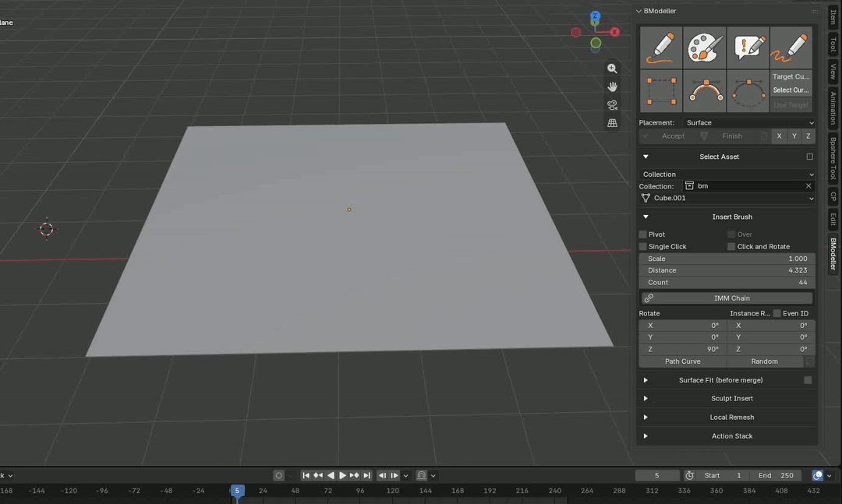
Task: Select the scribble pencil tool
Action: 791,48
